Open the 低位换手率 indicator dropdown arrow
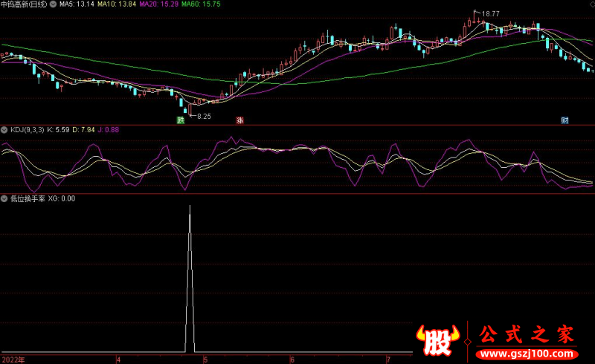 pos(4,198)
